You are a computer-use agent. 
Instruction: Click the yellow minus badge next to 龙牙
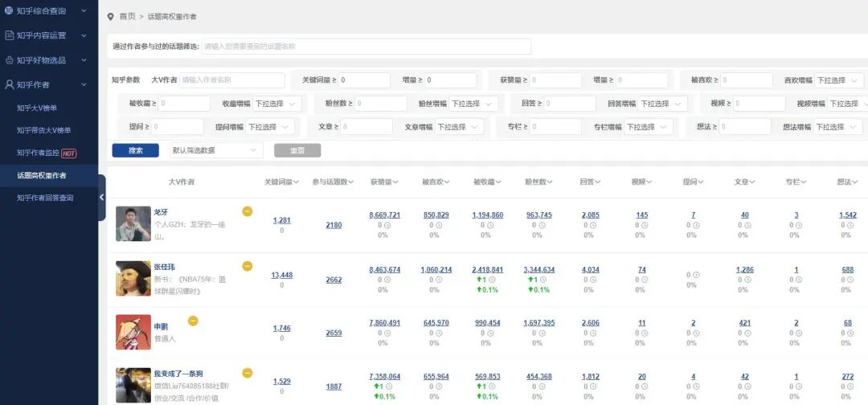coord(248,211)
